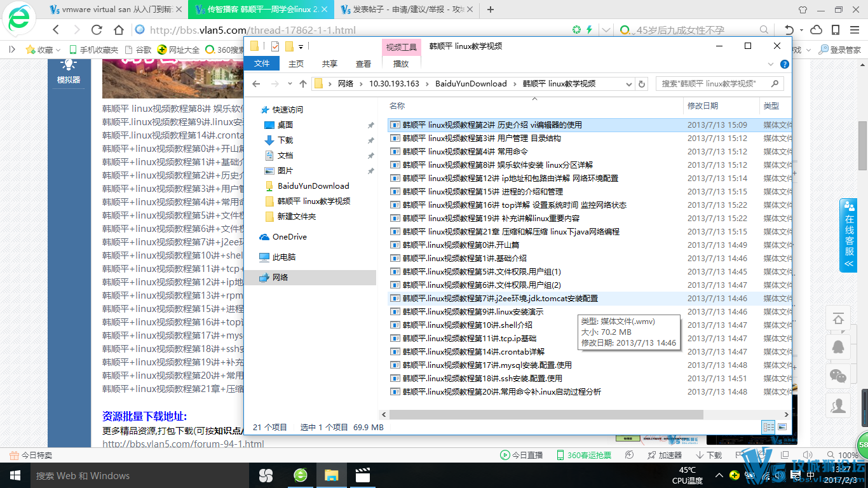Expand breadcrumb arrow after 网络
The height and width of the screenshot is (488, 868).
tap(361, 84)
